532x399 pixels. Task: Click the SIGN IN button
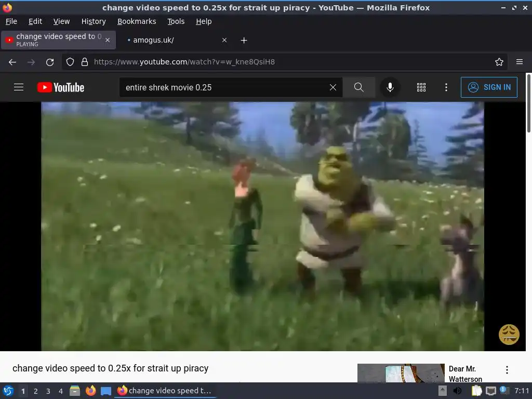coord(489,87)
